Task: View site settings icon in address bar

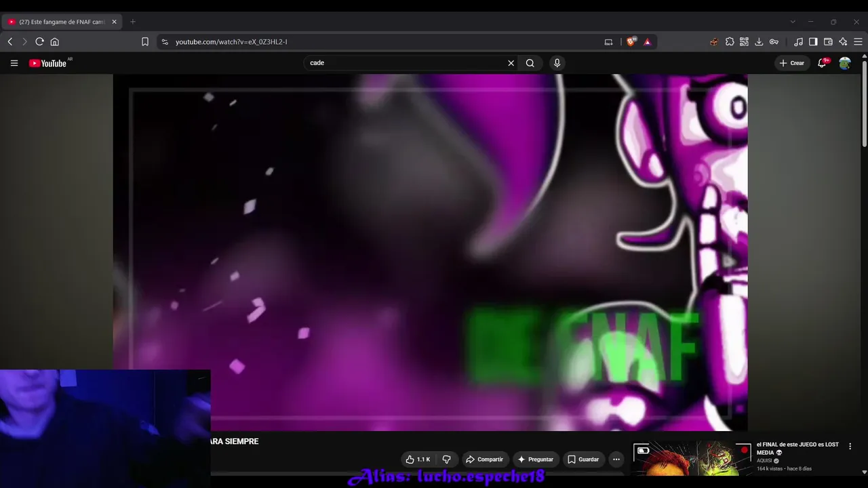Action: 165,42
